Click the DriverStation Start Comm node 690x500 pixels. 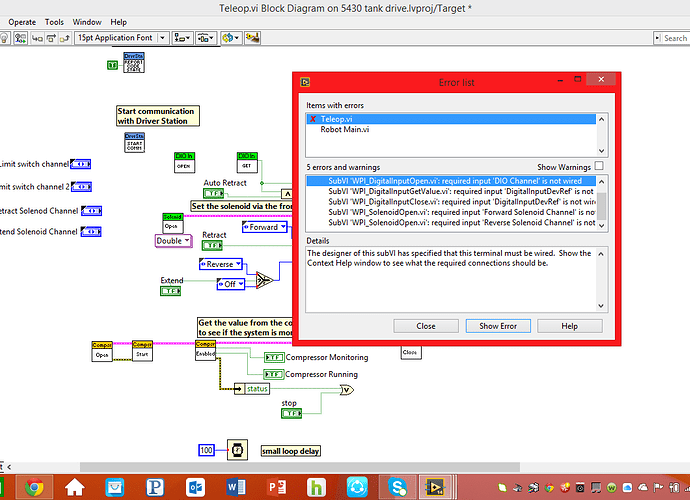point(134,143)
